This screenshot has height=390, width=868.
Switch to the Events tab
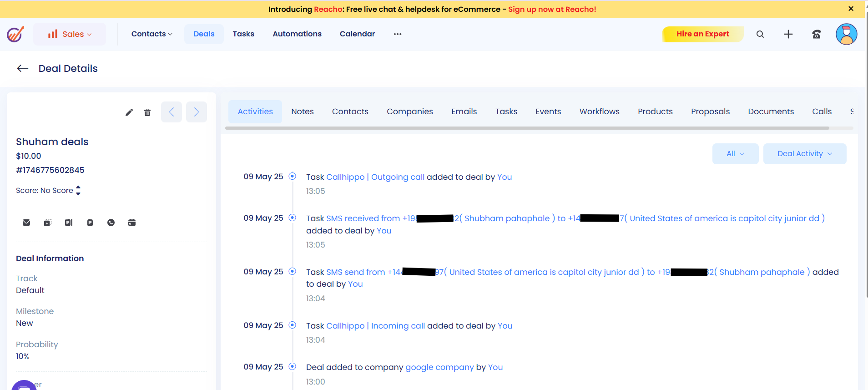click(548, 111)
